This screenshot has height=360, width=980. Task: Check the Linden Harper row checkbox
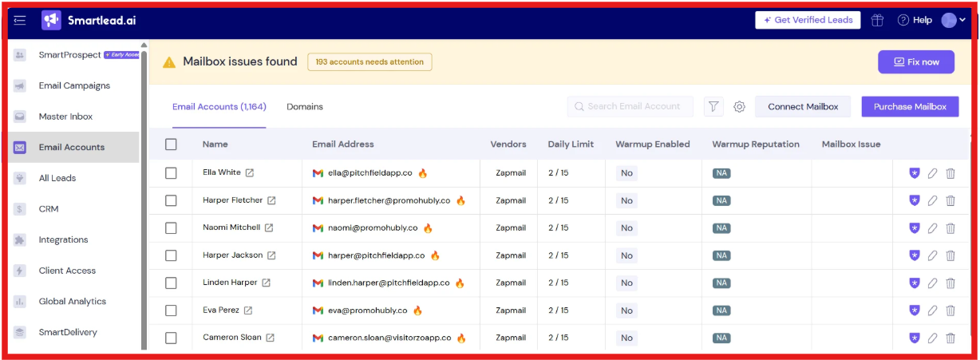click(x=171, y=283)
